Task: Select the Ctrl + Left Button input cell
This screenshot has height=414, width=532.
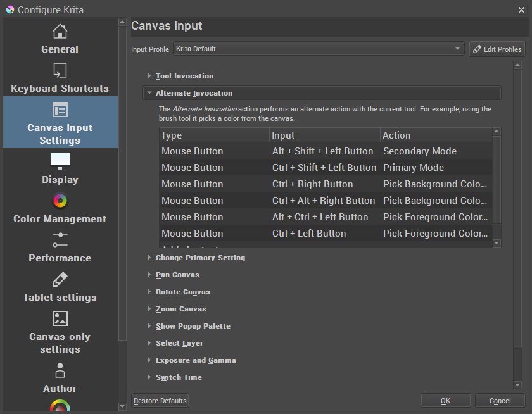Action: [325, 234]
